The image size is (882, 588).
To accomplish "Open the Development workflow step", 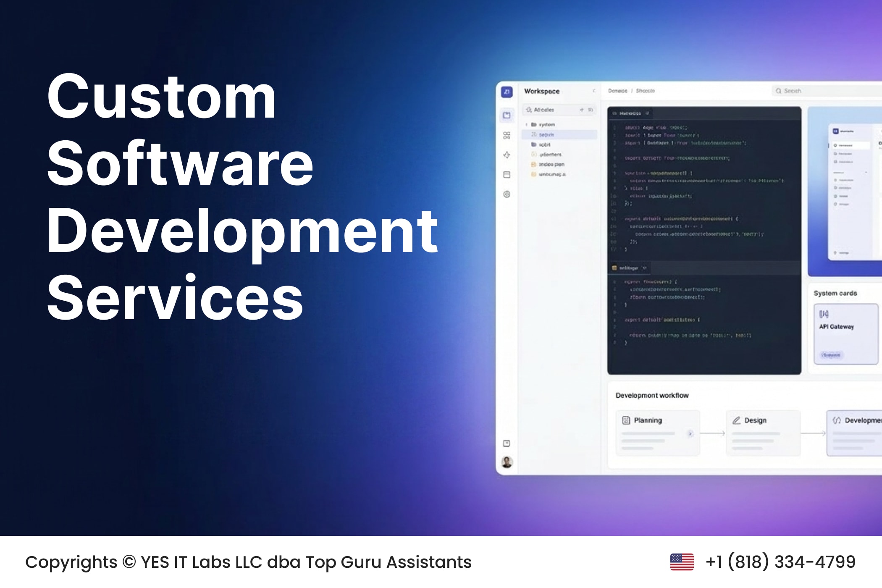I will coord(854,433).
